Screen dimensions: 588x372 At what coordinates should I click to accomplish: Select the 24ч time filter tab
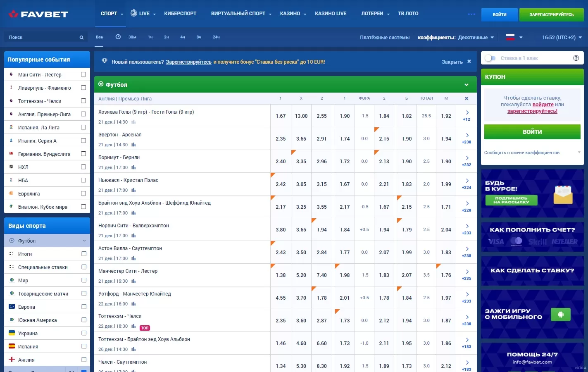[216, 37]
